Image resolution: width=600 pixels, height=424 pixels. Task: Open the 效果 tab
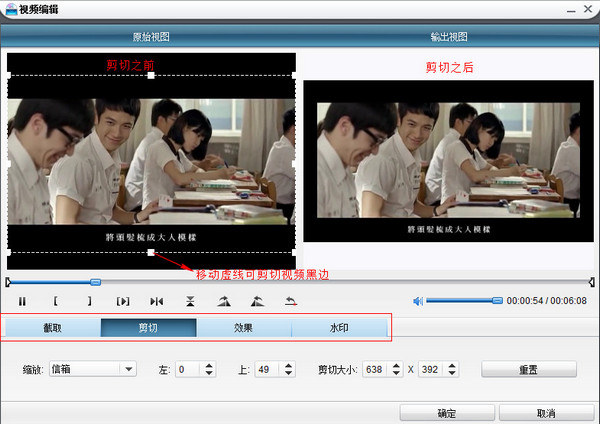[x=244, y=328]
